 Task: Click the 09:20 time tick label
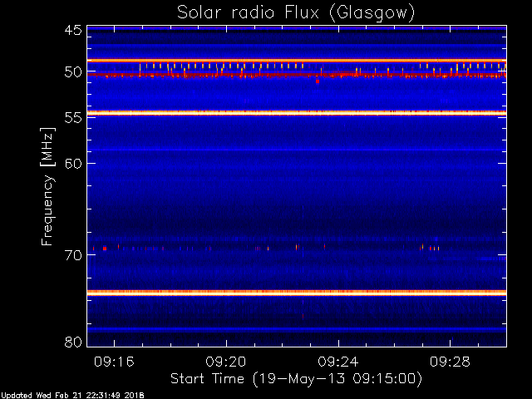(226, 362)
